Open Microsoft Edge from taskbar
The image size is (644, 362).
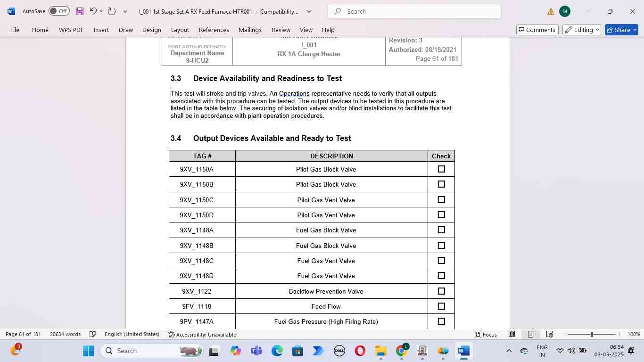(277, 351)
